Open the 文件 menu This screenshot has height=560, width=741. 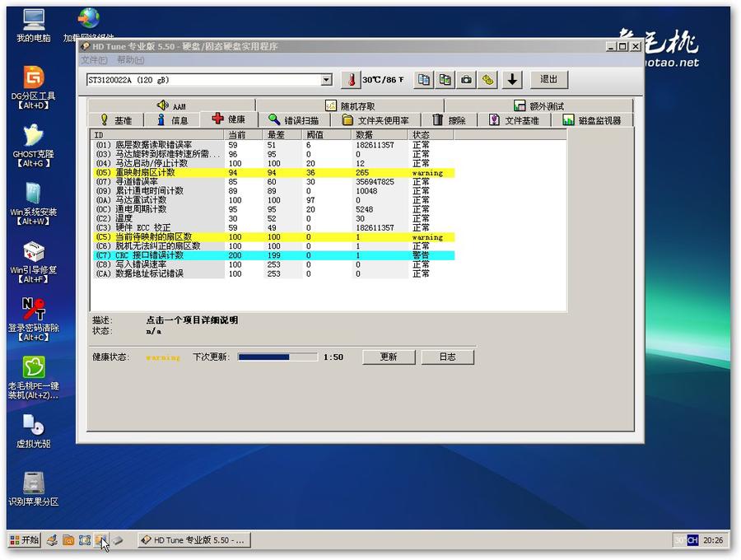[x=94, y=60]
